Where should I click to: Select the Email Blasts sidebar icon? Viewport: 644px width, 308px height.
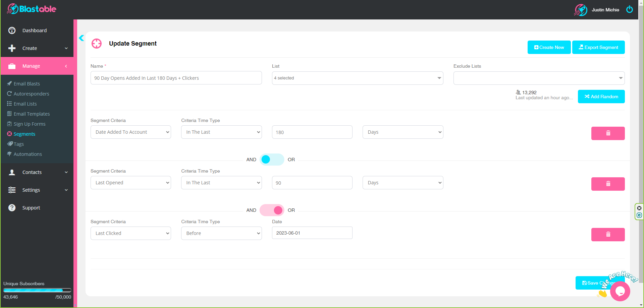pos(10,83)
